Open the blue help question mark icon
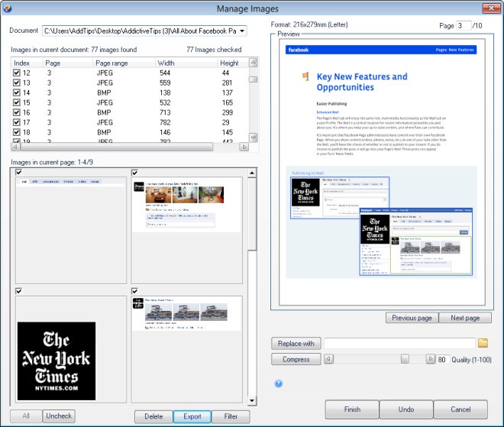504x427 pixels. point(279,383)
